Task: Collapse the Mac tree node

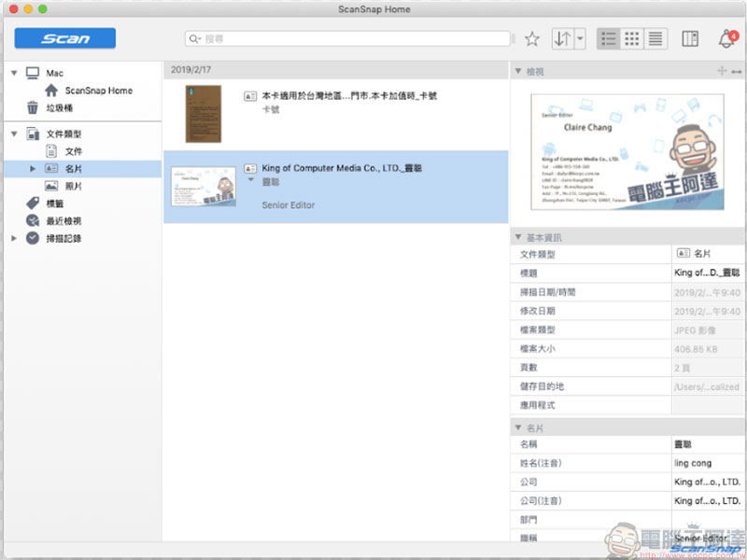Action: click(x=14, y=73)
